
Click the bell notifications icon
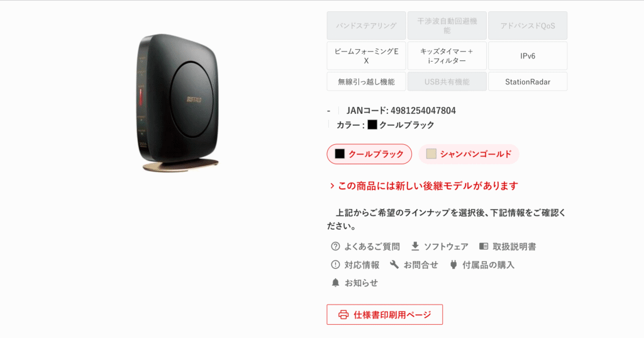click(x=335, y=283)
